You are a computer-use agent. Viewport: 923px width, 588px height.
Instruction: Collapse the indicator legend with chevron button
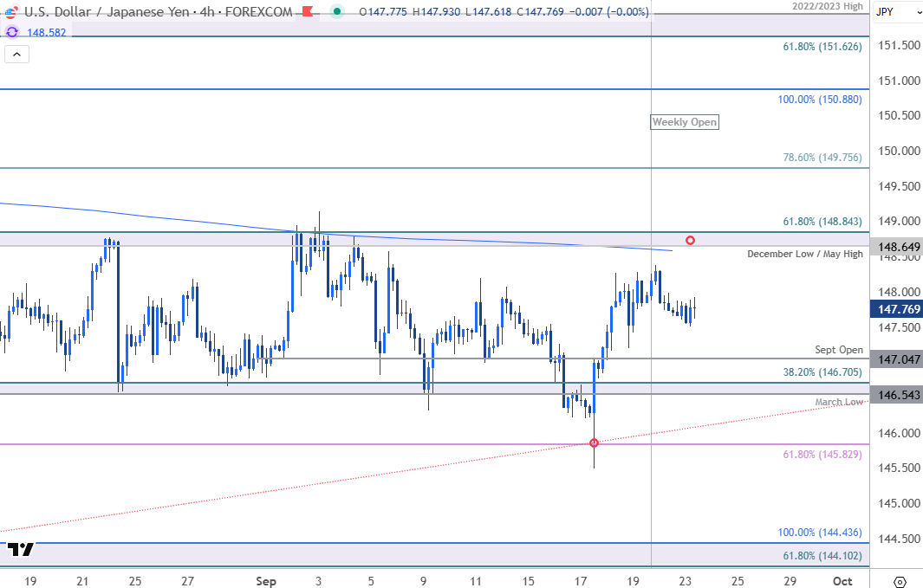tap(17, 55)
